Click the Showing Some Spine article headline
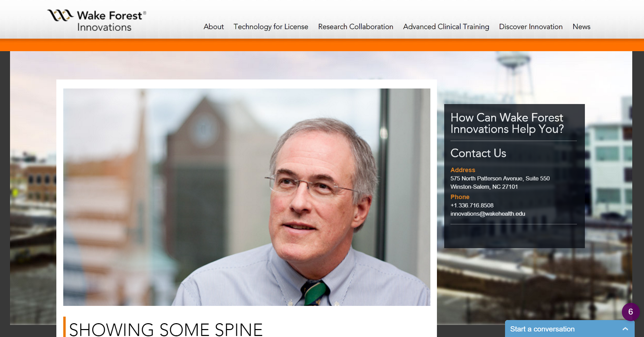Screen dimensions: 644x337 [x=166, y=329]
